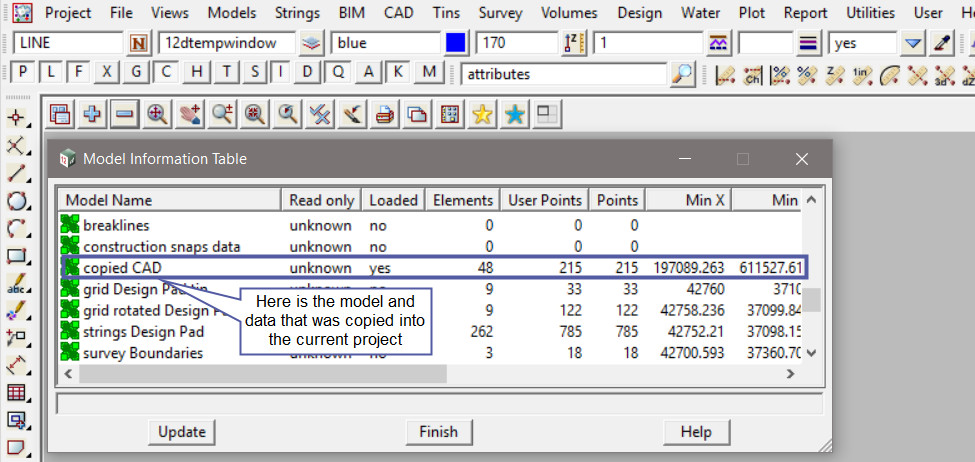This screenshot has height=462, width=975.
Task: Open the dropdown arrow beside the yes field
Action: coord(912,44)
